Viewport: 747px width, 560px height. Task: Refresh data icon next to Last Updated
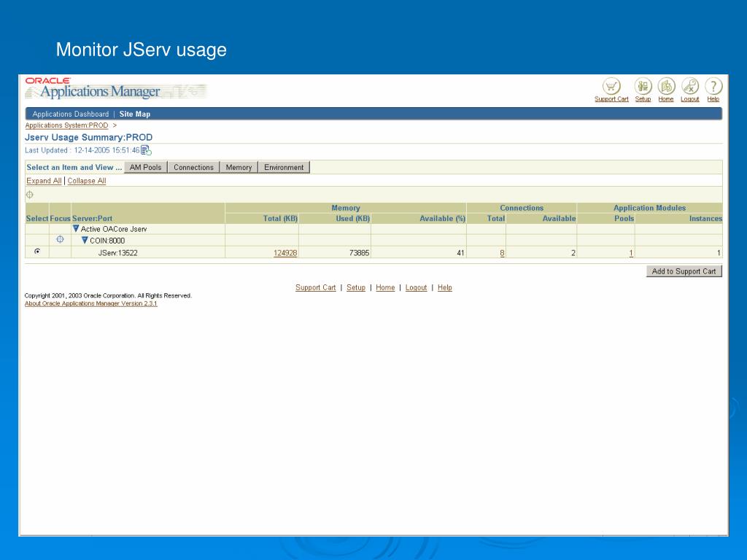[x=146, y=150]
